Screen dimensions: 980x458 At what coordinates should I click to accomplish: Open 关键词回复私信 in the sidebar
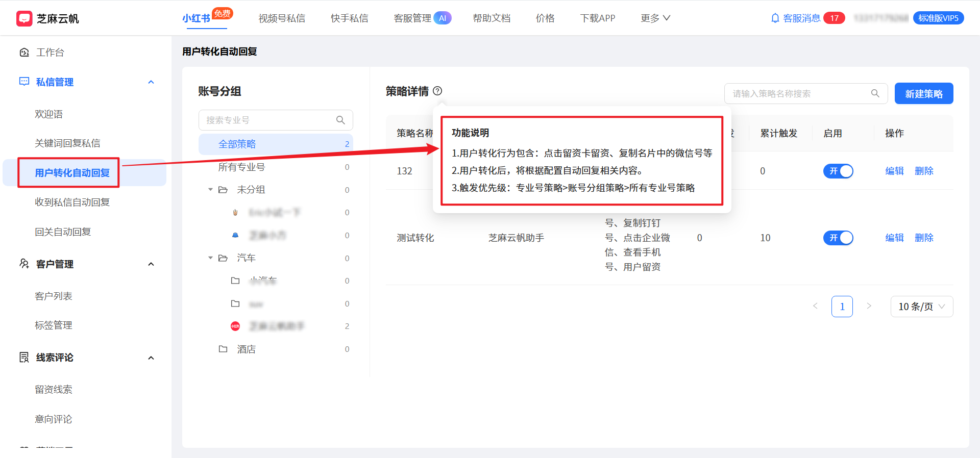(x=67, y=143)
